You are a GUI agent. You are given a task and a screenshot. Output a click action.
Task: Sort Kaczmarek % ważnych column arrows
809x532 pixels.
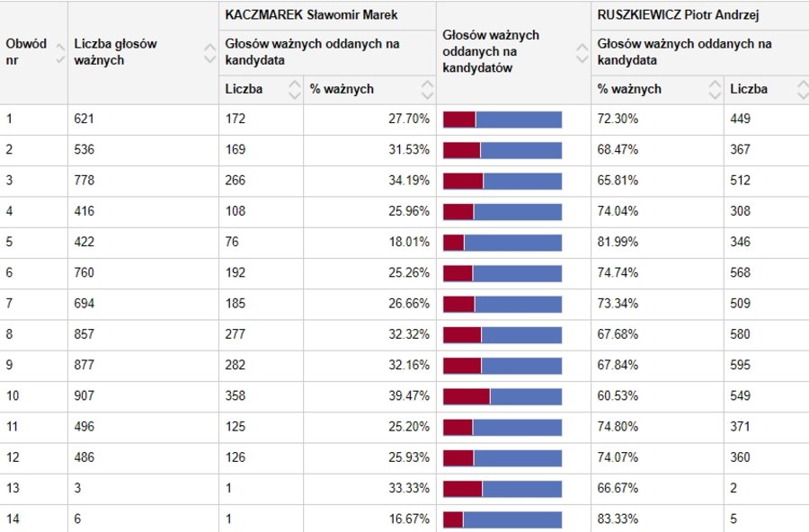pyautogui.click(x=427, y=89)
